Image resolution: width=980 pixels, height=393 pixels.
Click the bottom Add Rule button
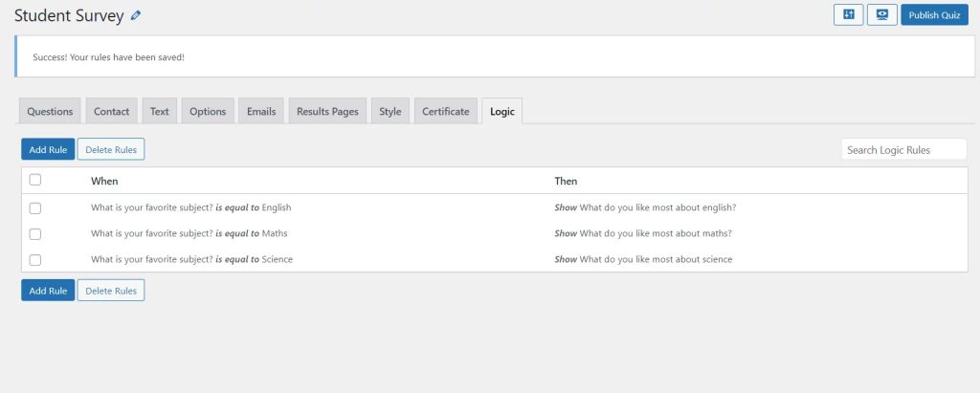pyautogui.click(x=48, y=291)
